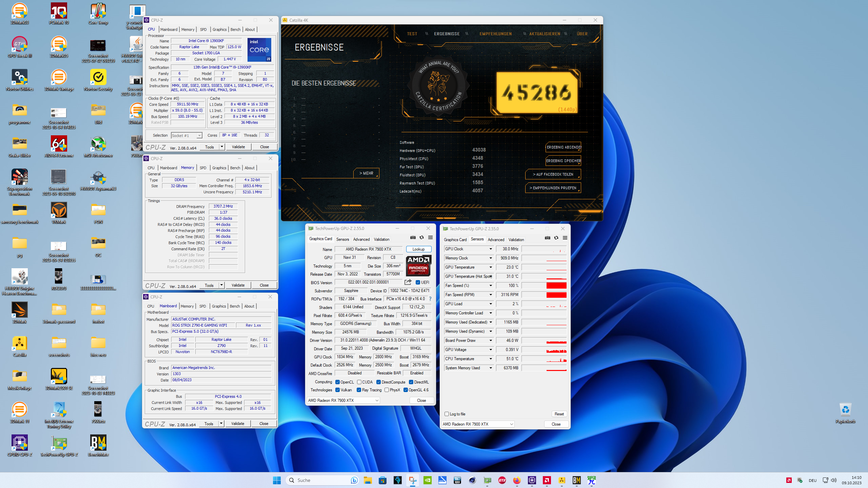Click the 45286 score badge in Catzilla
868x488 pixels.
pos(537,92)
